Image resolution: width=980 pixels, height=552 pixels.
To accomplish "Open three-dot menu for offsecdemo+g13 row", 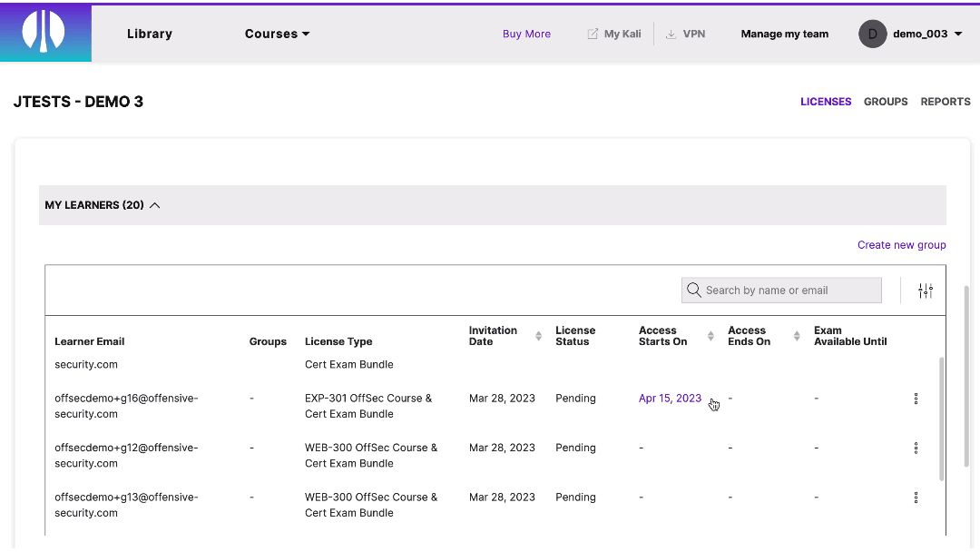I will (916, 498).
